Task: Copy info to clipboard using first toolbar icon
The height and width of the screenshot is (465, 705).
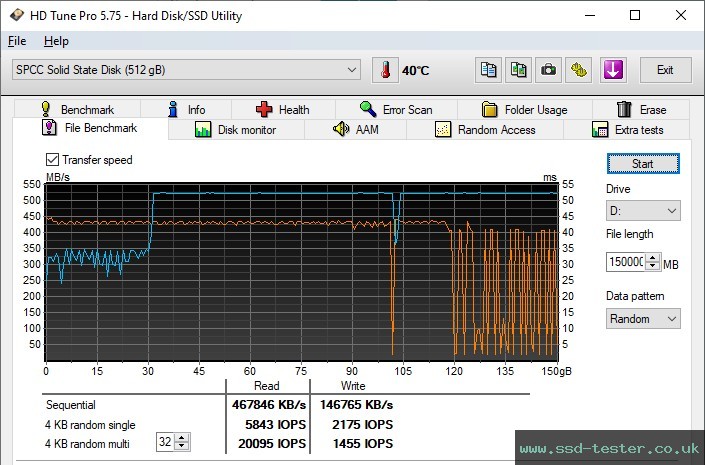Action: point(488,70)
